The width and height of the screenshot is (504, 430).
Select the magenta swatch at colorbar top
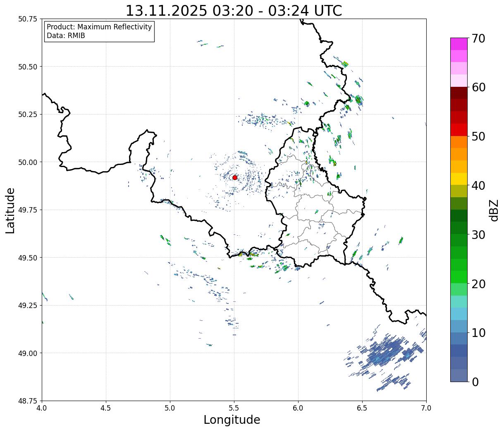pyautogui.click(x=459, y=44)
